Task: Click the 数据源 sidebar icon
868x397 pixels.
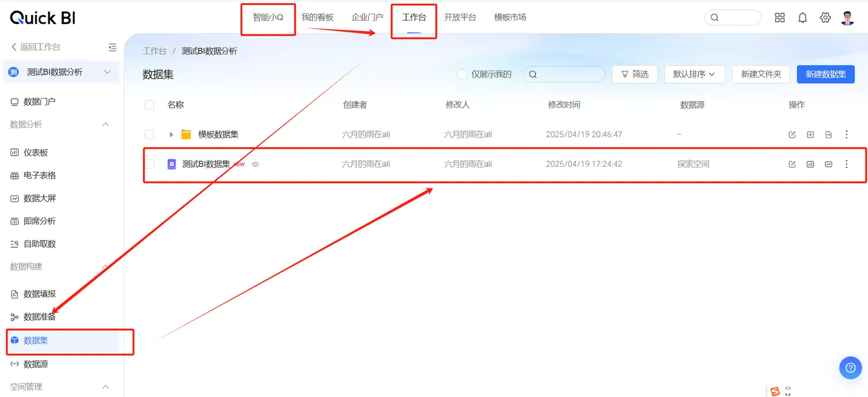Action: tap(14, 364)
